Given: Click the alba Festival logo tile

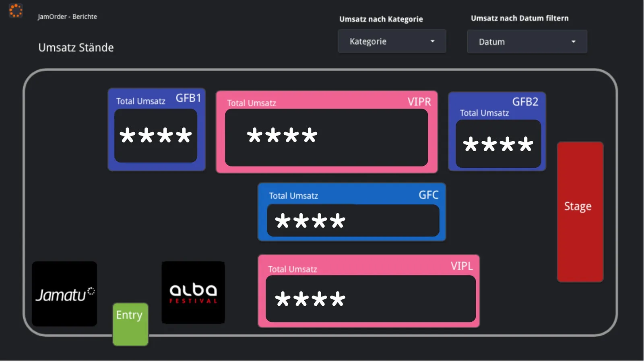Looking at the screenshot, I should click(193, 292).
